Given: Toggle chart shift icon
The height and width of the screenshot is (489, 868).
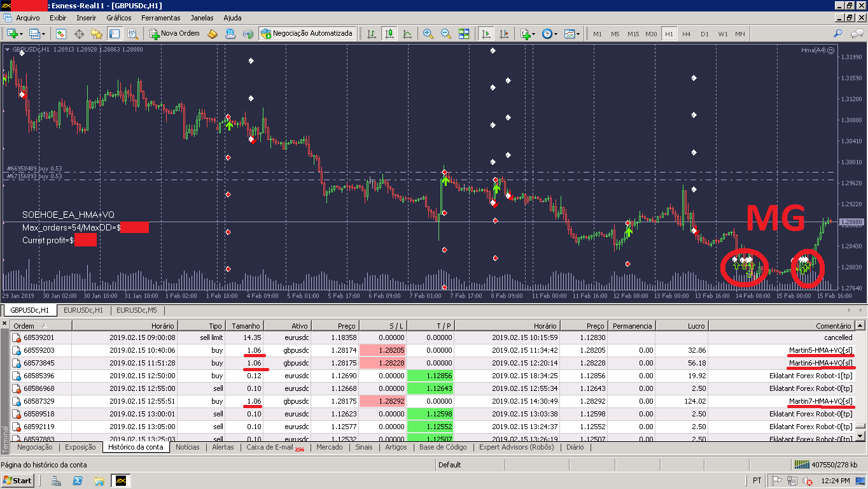Looking at the screenshot, I should click(x=504, y=34).
